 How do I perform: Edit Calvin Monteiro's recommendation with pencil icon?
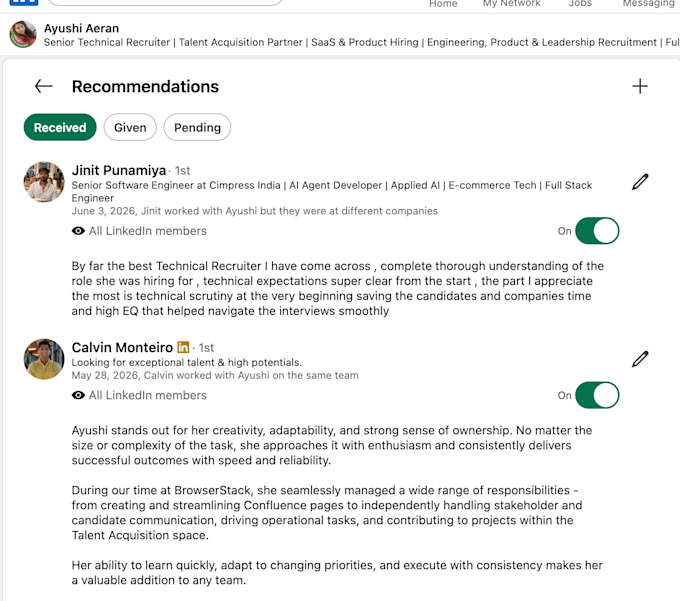pyautogui.click(x=640, y=359)
